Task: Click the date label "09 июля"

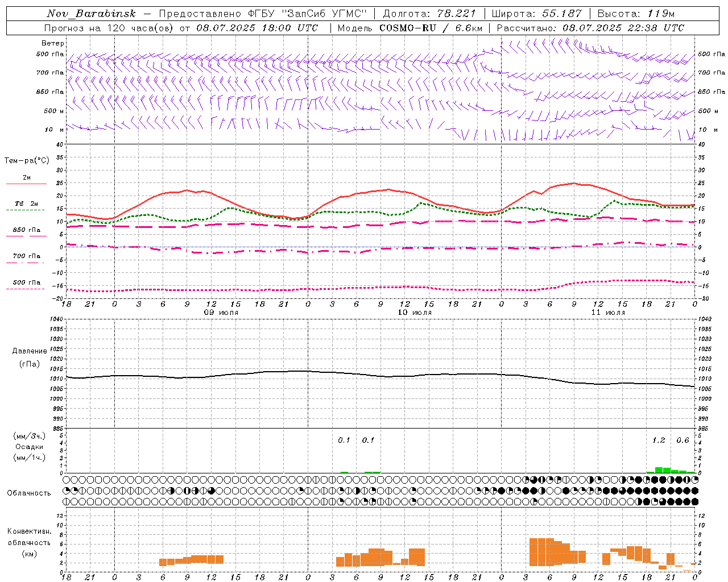Action: click(221, 313)
